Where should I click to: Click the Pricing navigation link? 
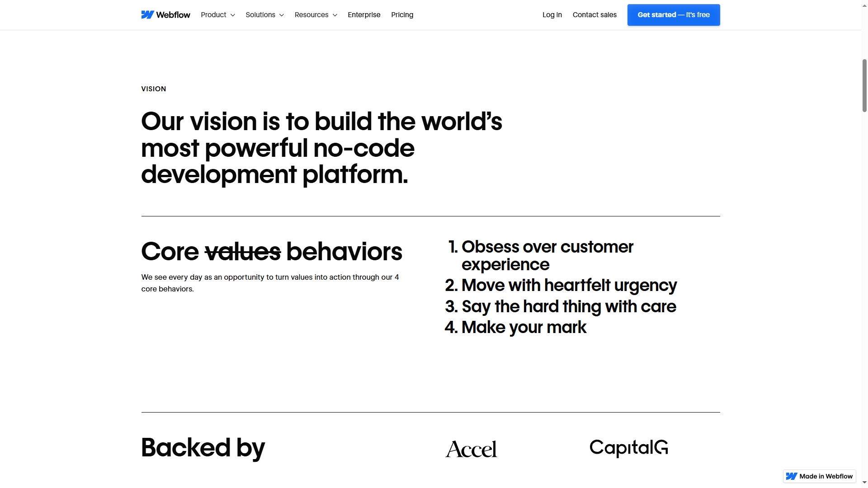point(402,14)
